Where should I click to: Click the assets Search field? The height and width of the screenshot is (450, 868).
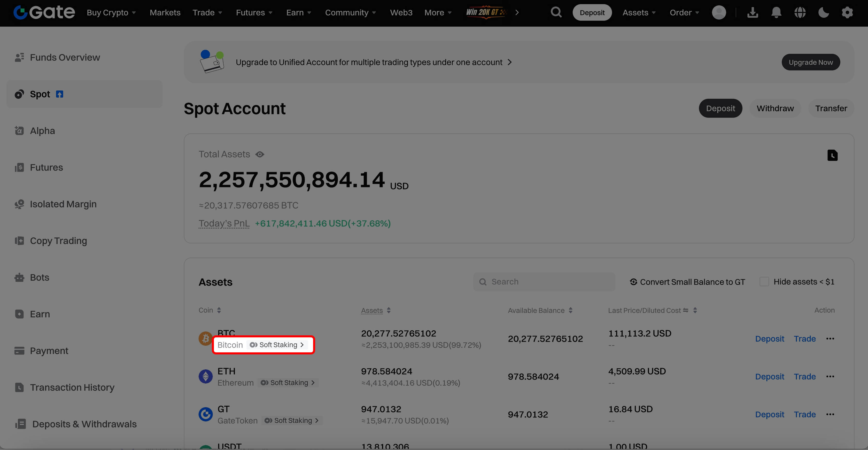pyautogui.click(x=544, y=282)
